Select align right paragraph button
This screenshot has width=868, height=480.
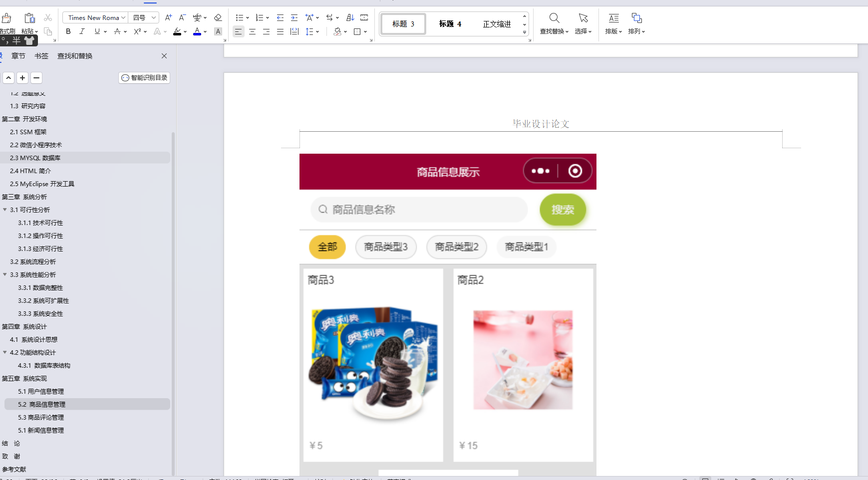[266, 31]
